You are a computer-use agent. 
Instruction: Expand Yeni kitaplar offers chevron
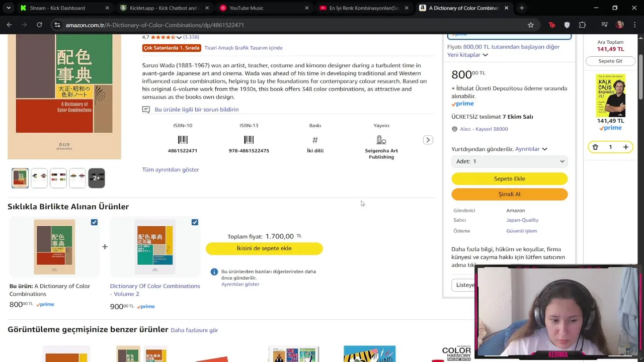[x=485, y=55]
